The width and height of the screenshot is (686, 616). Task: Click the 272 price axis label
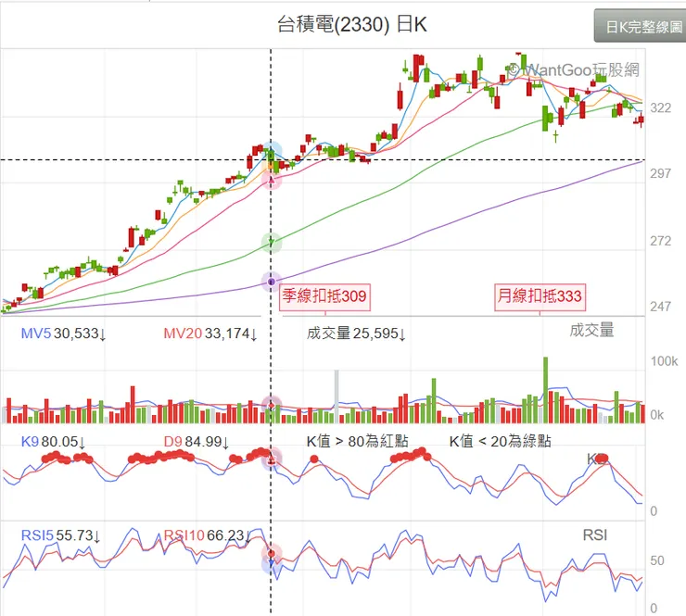660,241
